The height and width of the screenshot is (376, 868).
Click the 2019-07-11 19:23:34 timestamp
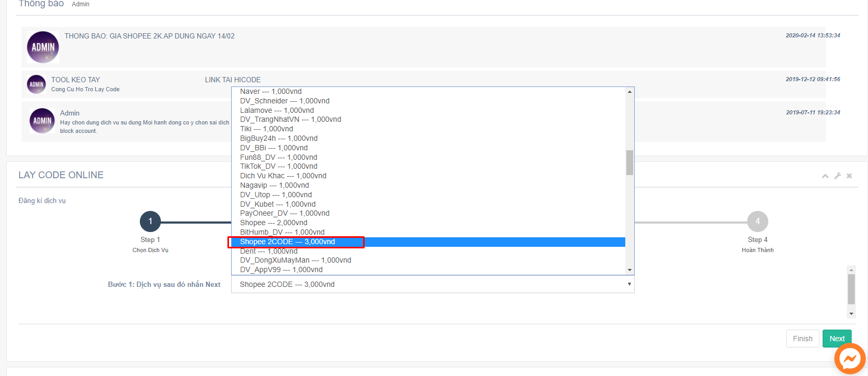coord(813,112)
